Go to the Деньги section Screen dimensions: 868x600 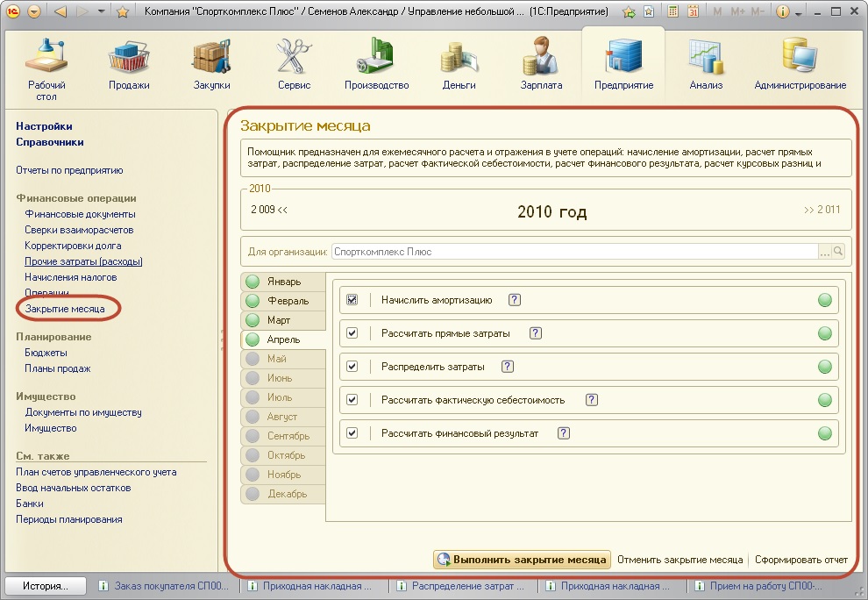click(x=459, y=64)
